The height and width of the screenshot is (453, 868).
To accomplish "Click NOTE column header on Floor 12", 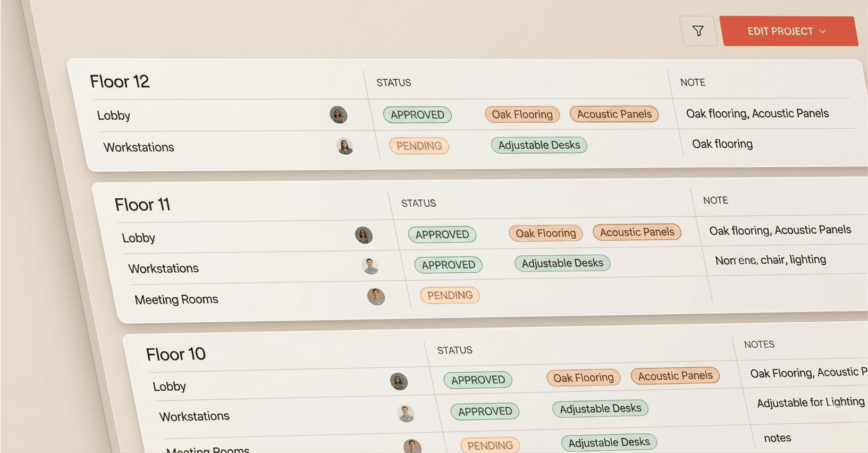I will click(x=693, y=82).
